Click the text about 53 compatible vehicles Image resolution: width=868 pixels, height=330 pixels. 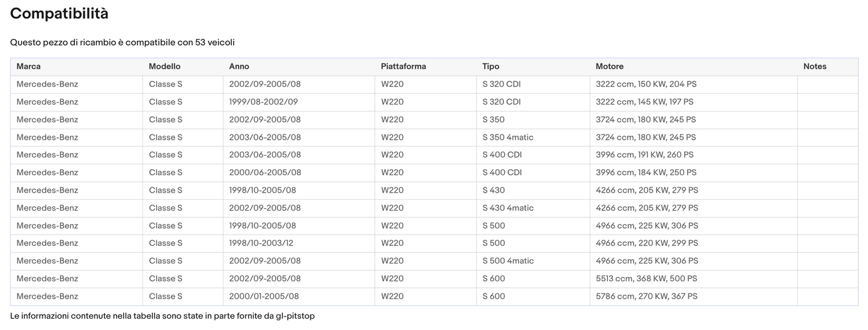click(x=123, y=43)
